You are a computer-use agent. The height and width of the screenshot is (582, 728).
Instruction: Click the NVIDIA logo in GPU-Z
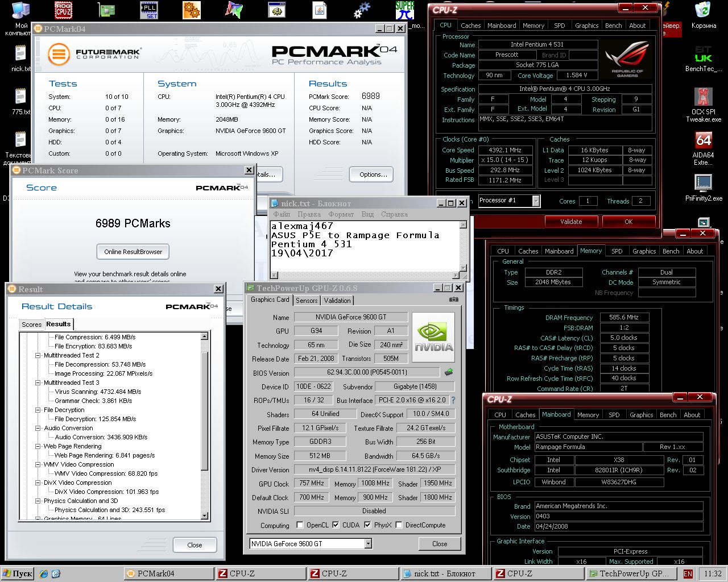click(x=433, y=337)
